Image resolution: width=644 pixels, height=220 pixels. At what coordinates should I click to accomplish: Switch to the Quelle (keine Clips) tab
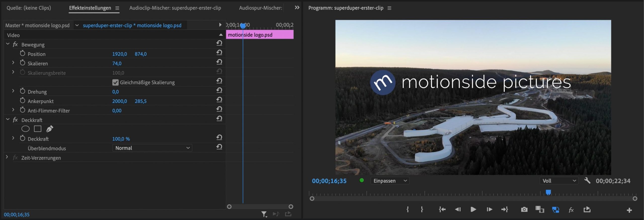coord(29,8)
